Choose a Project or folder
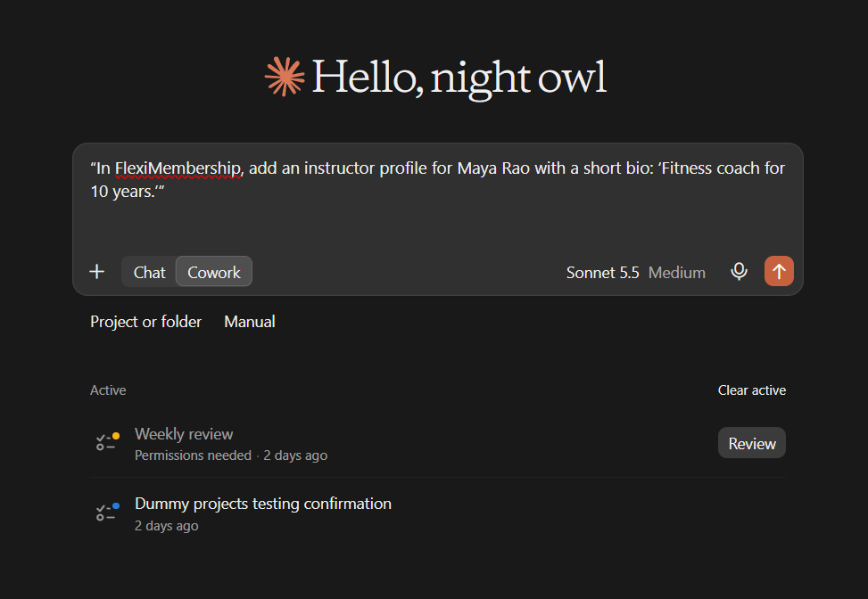The image size is (868, 599). (145, 322)
